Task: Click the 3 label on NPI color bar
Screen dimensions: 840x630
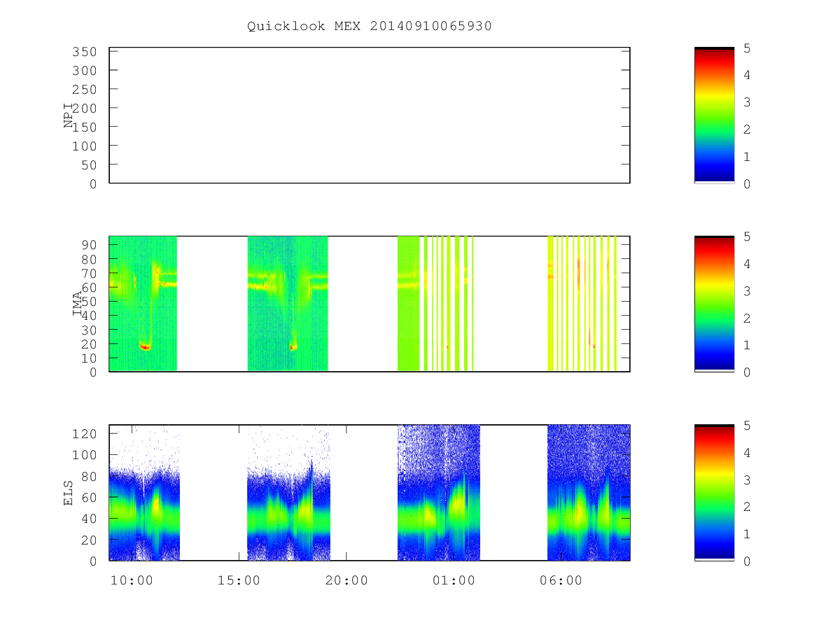Action: [x=747, y=103]
